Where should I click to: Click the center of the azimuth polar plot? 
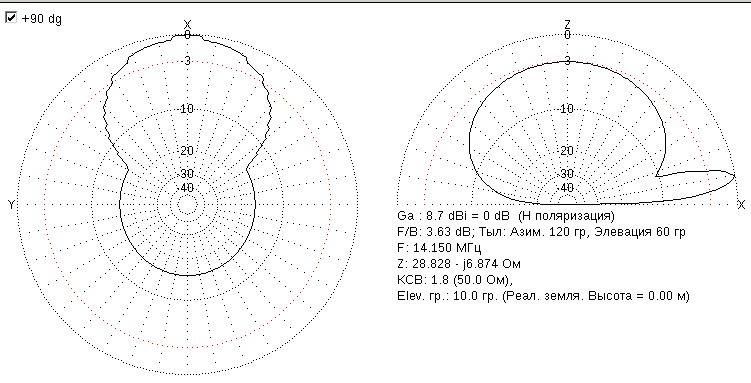[187, 204]
